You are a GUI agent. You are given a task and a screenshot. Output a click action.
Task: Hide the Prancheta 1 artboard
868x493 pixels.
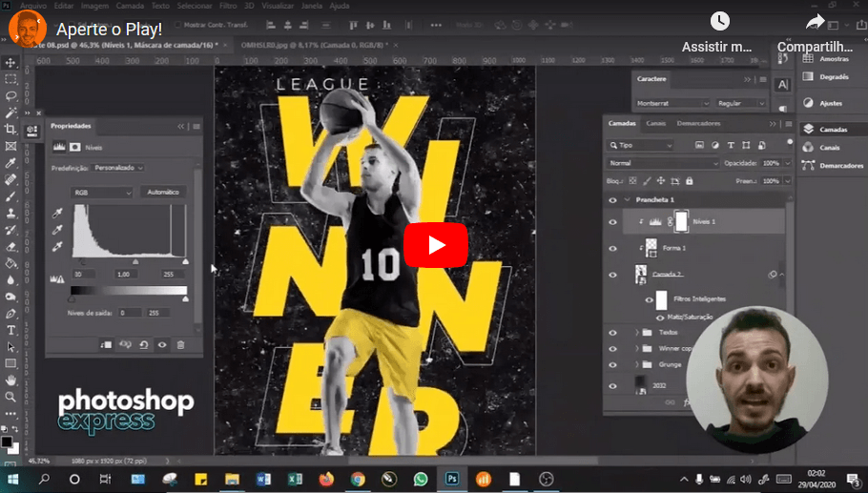click(x=612, y=200)
